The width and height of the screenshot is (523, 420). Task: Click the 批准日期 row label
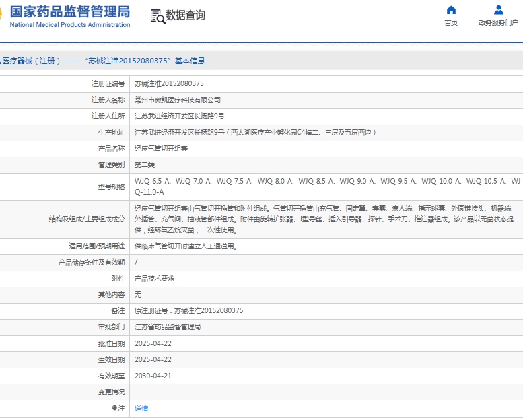tap(112, 343)
